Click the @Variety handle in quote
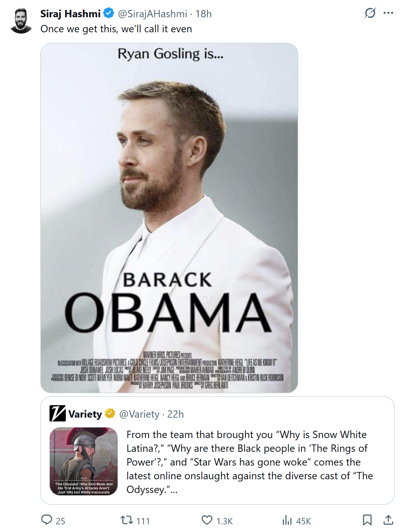The image size is (404, 532). click(x=139, y=414)
